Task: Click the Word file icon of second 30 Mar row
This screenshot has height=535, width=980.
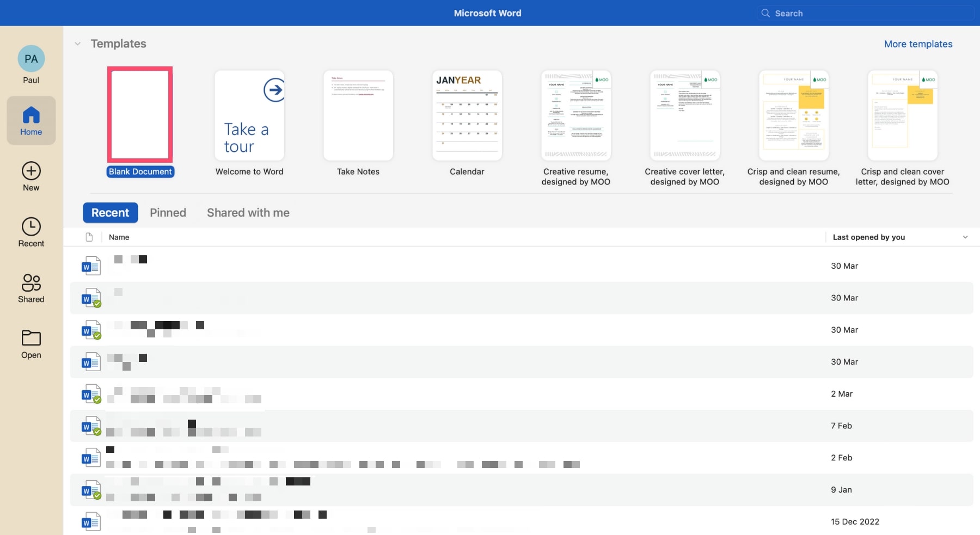Action: click(91, 298)
